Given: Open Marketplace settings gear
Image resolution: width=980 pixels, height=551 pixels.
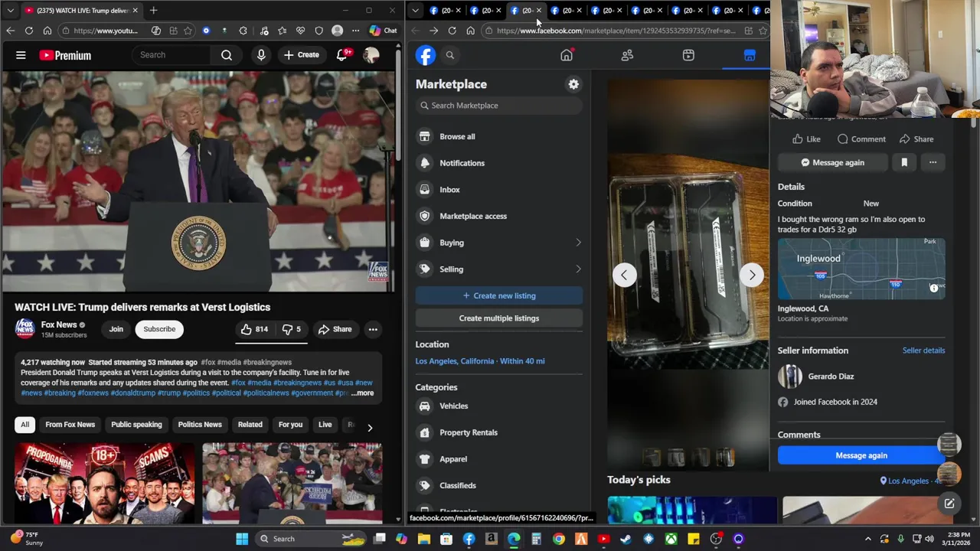Looking at the screenshot, I should (573, 84).
